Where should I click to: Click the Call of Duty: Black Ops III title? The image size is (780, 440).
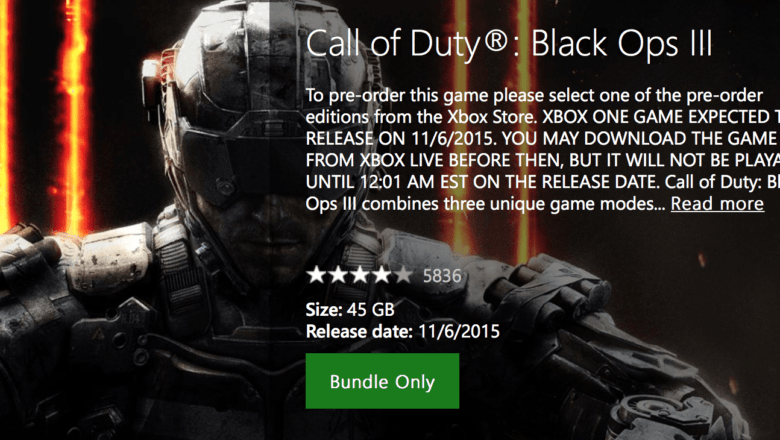pos(509,44)
